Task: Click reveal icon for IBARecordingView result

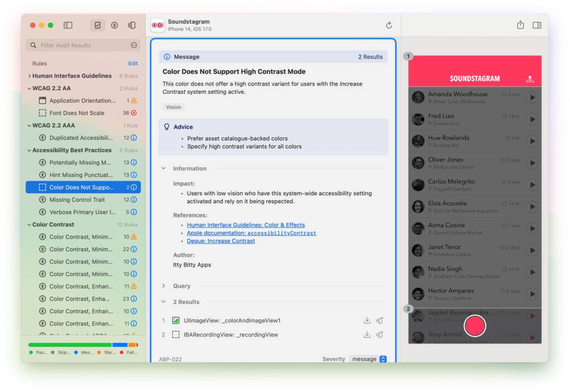Action: pos(380,335)
